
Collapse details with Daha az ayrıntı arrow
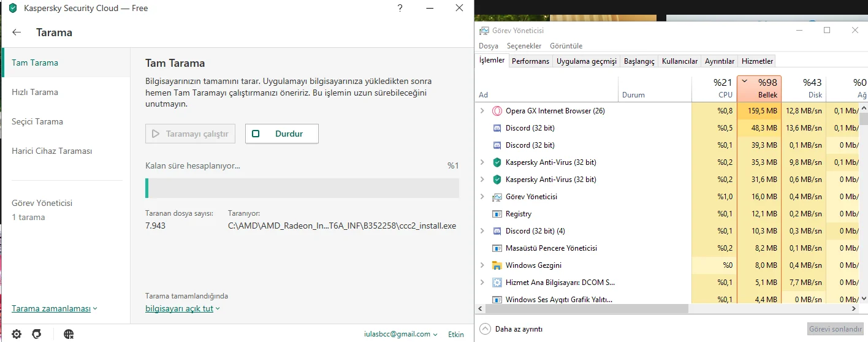485,329
